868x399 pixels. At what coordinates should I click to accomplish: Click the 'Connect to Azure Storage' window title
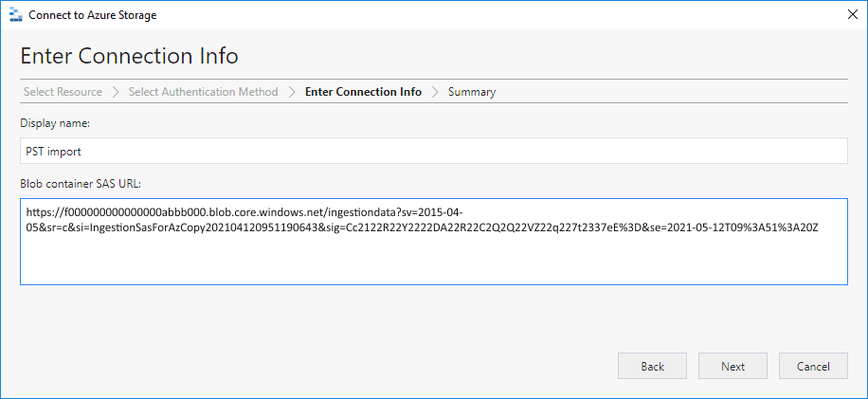[x=93, y=15]
